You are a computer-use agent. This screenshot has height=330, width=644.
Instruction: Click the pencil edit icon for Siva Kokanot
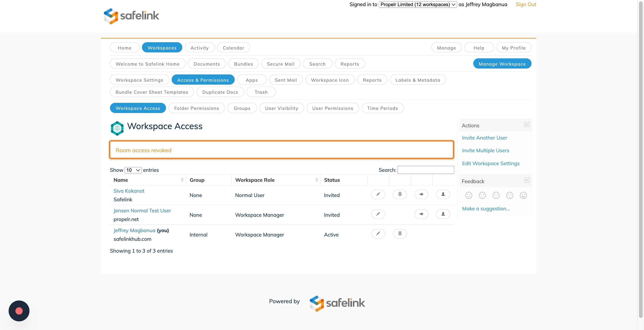coord(378,195)
